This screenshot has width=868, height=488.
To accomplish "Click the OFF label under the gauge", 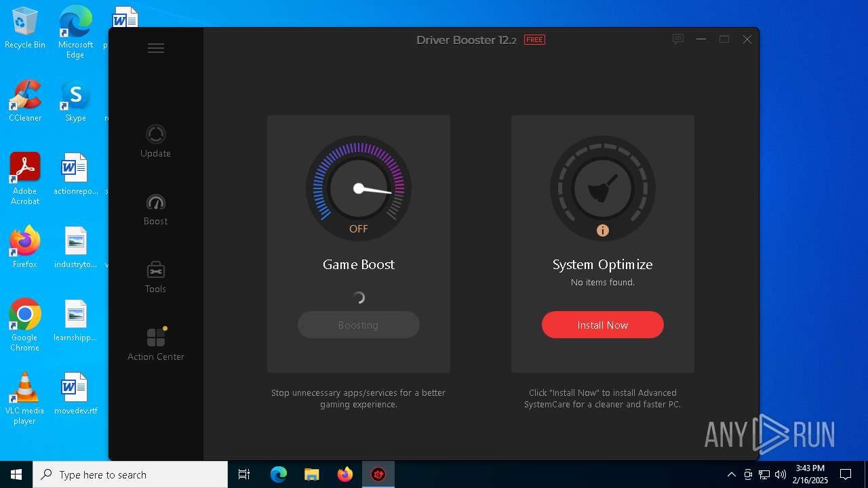I will point(359,229).
